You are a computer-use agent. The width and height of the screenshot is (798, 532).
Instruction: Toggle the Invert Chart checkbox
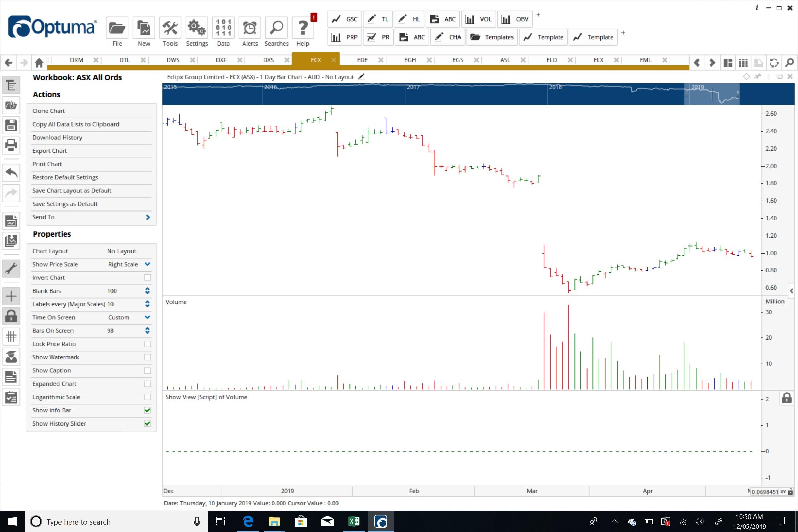tap(148, 278)
